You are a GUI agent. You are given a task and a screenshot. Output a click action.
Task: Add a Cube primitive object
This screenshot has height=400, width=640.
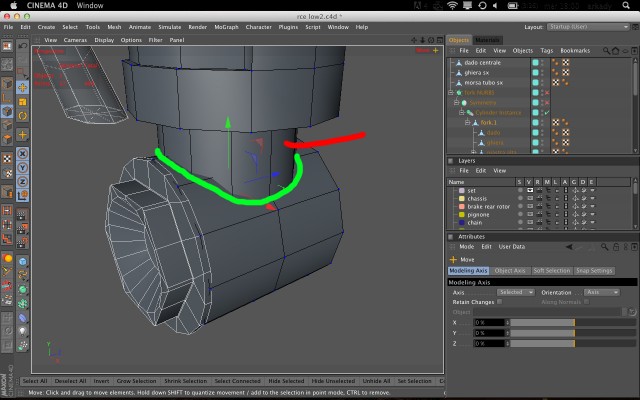(x=22, y=261)
